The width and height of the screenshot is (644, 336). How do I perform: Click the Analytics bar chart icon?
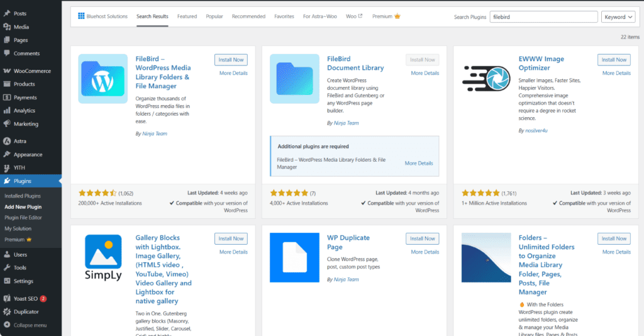7,111
